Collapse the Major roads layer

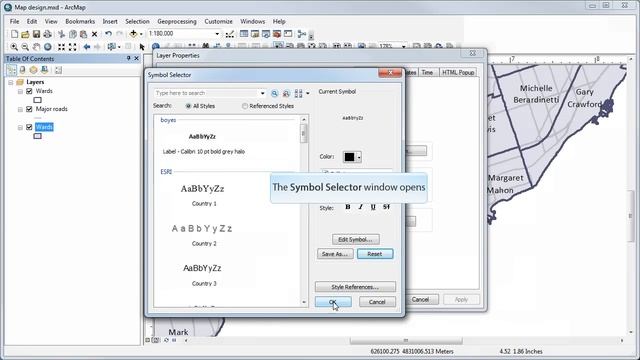[x=20, y=109]
